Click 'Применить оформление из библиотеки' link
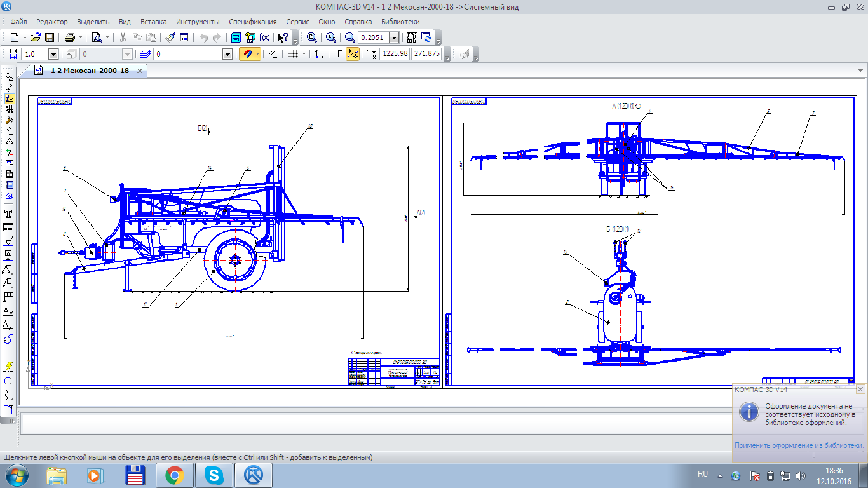 799,445
